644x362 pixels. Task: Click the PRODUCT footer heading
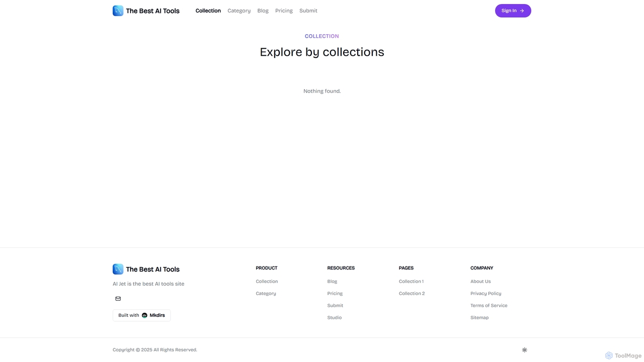click(x=267, y=268)
